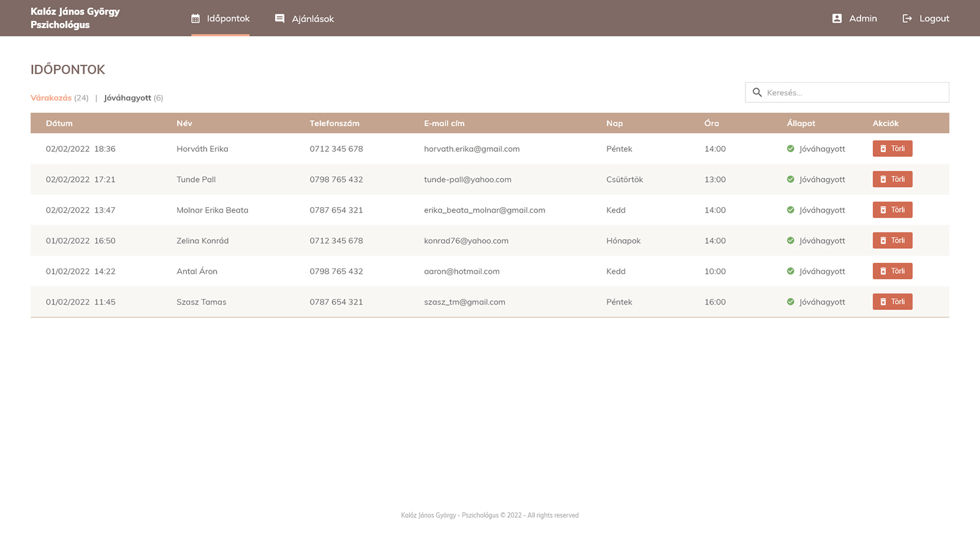Delete Antal Áron's appointment with Törli

892,271
